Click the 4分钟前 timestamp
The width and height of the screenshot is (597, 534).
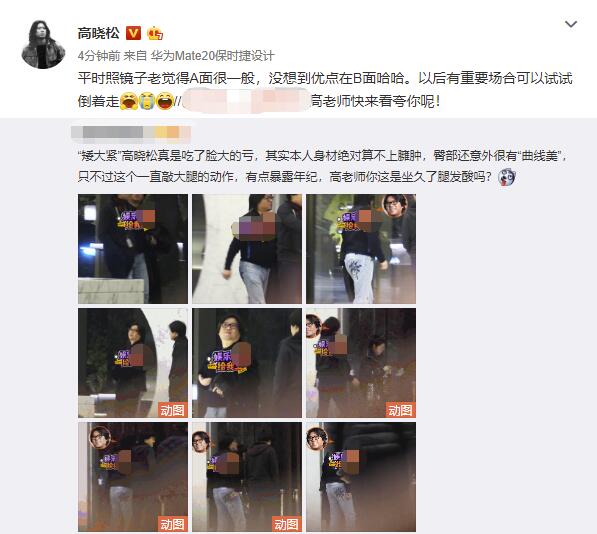tap(99, 56)
